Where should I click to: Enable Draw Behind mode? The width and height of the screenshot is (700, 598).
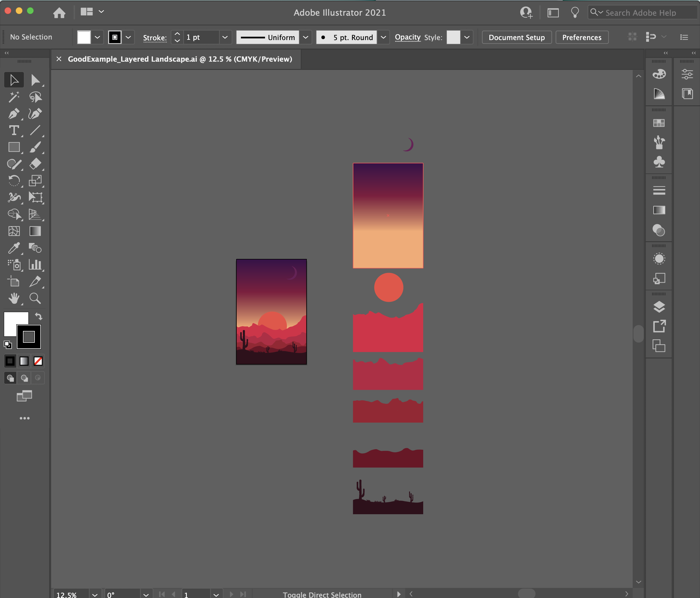click(24, 378)
